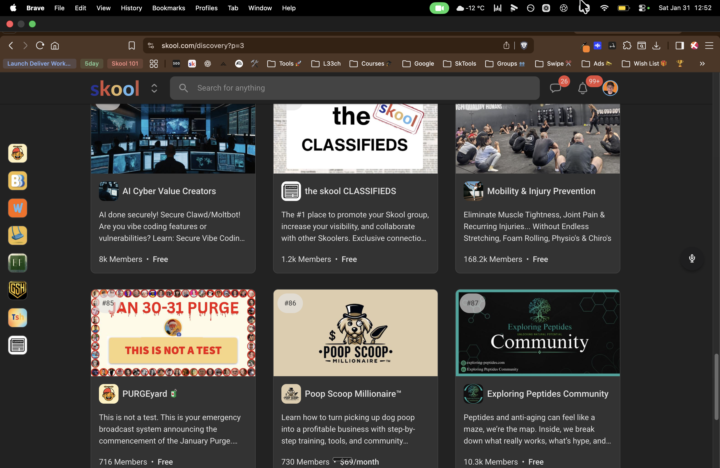720x468 pixels.
Task: Open the Apple menu
Action: pos(13,8)
